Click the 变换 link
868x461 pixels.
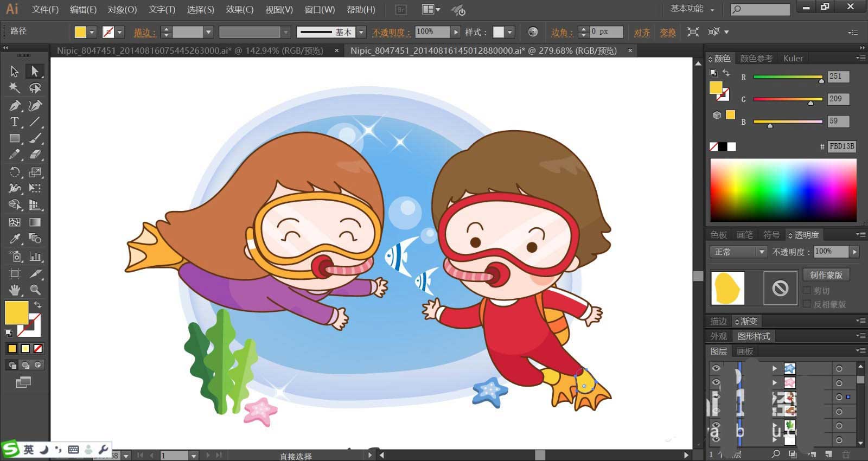tap(668, 33)
